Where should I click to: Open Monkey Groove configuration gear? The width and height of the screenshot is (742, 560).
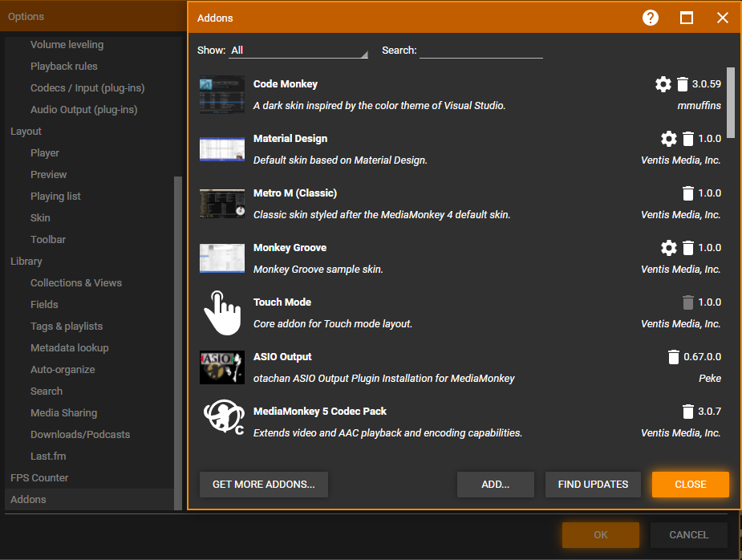click(x=668, y=248)
